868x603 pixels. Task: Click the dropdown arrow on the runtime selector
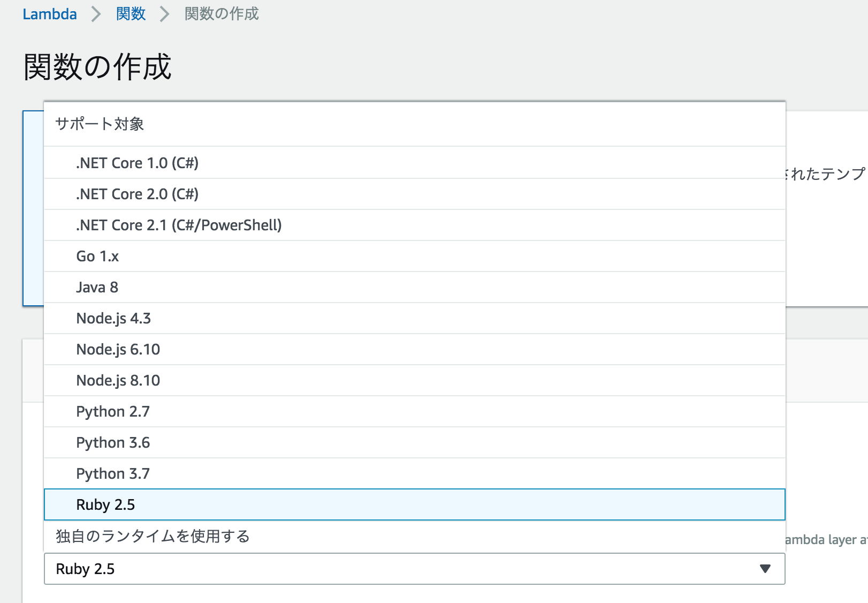pyautogui.click(x=765, y=569)
